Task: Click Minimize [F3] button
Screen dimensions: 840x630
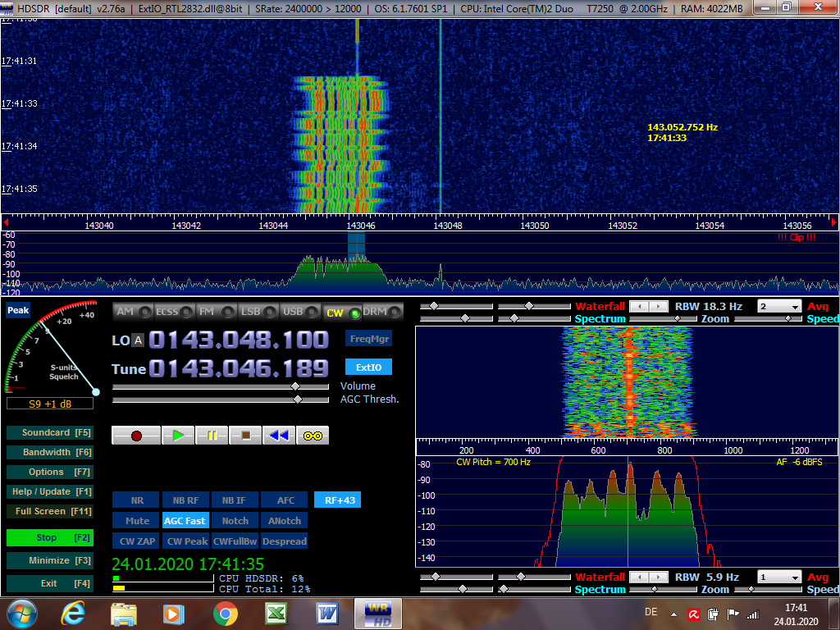Action: [50, 560]
